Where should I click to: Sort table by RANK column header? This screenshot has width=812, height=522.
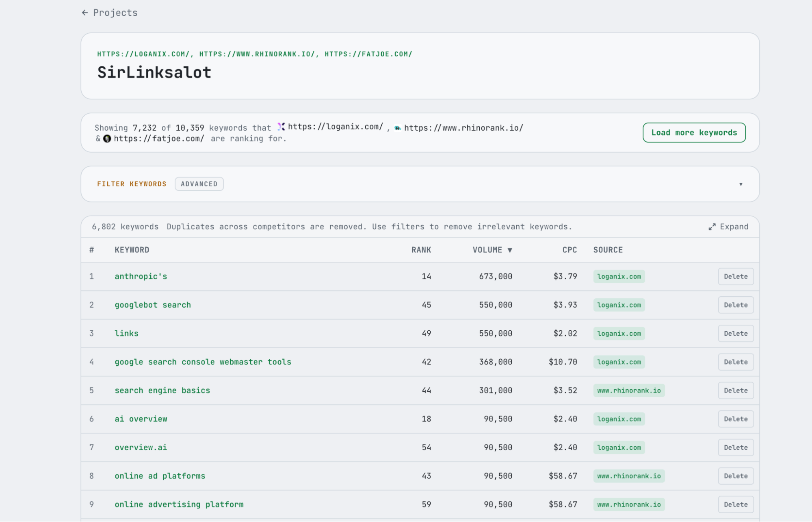[421, 250]
